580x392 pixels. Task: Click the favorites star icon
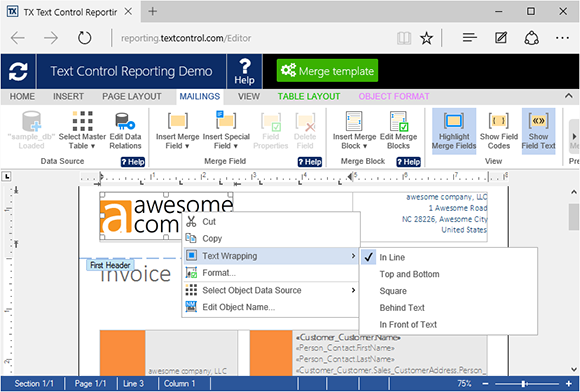[x=426, y=38]
